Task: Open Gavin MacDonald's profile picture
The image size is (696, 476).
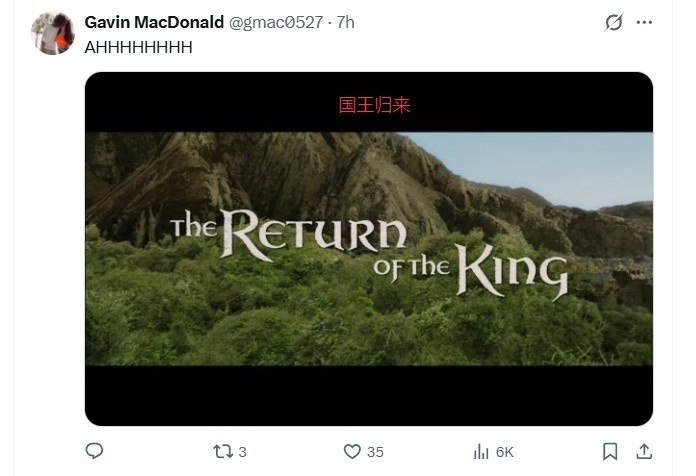Action: pos(52,33)
